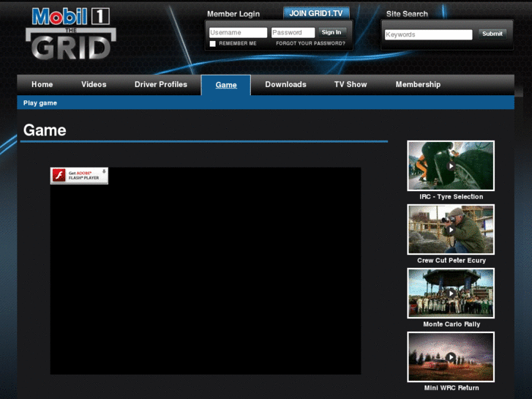Go to the Videos section
This screenshot has height=399, width=532.
coord(94,84)
